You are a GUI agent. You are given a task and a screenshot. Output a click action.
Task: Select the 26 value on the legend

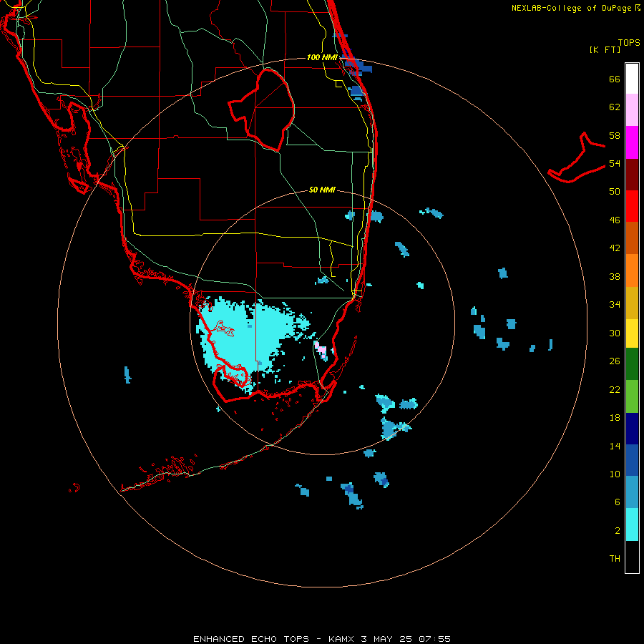[615, 361]
